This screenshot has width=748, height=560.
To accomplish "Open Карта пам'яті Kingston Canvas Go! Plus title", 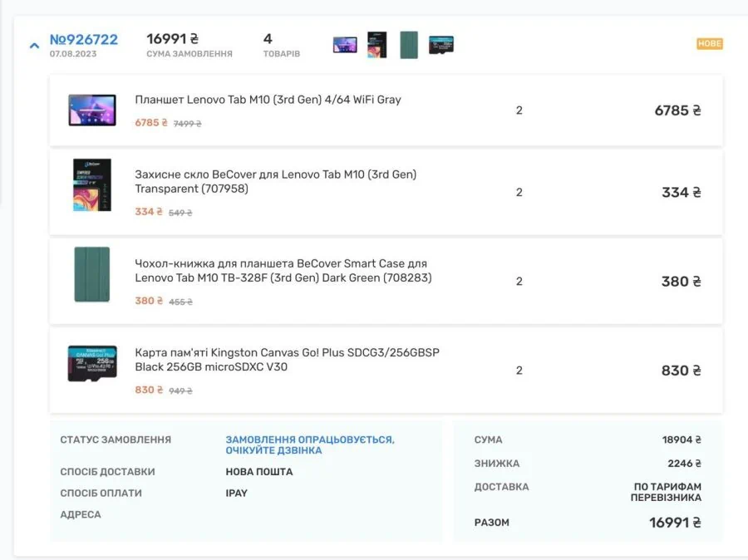I will [288, 360].
